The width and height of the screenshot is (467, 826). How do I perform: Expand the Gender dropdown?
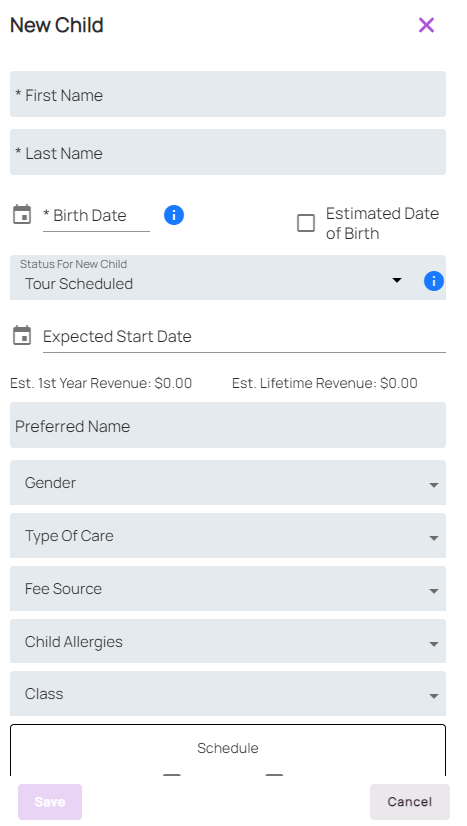pyautogui.click(x=228, y=483)
